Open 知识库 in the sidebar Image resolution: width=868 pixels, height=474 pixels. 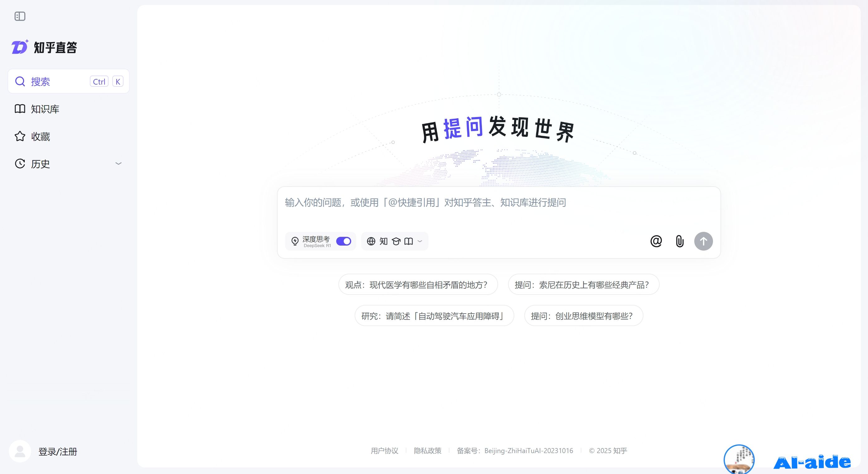pos(68,109)
